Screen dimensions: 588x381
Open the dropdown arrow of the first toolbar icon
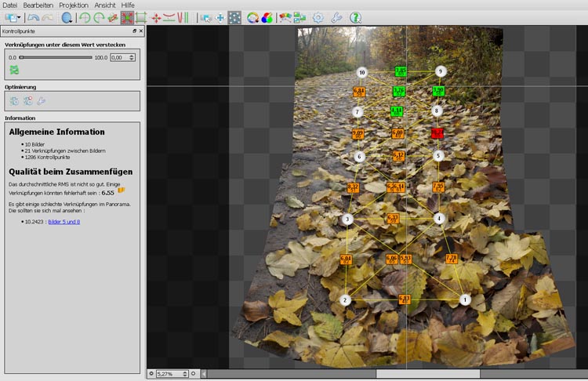click(x=20, y=16)
